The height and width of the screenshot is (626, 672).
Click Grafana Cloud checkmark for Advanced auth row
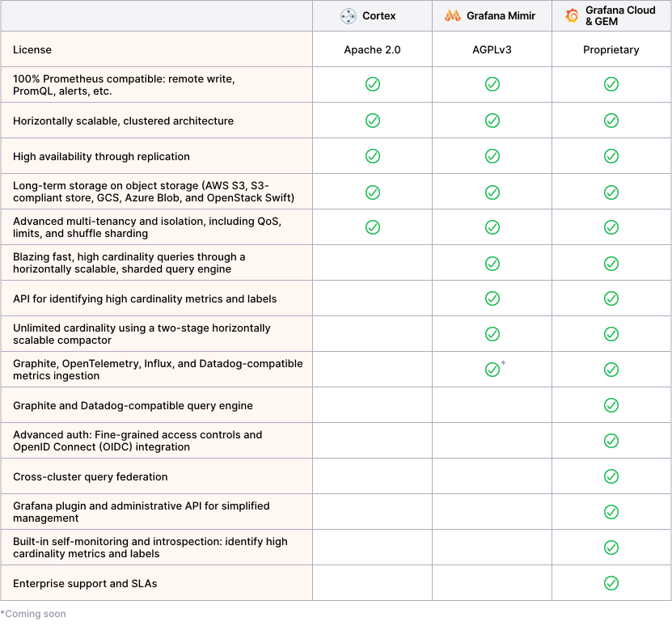[x=611, y=441]
